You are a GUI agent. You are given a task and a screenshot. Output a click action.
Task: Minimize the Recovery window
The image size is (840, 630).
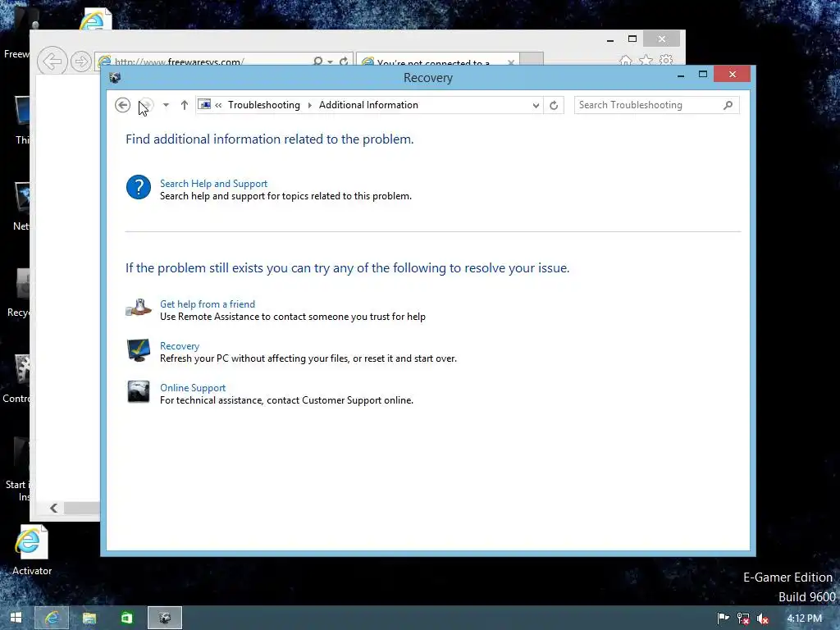tap(681, 75)
